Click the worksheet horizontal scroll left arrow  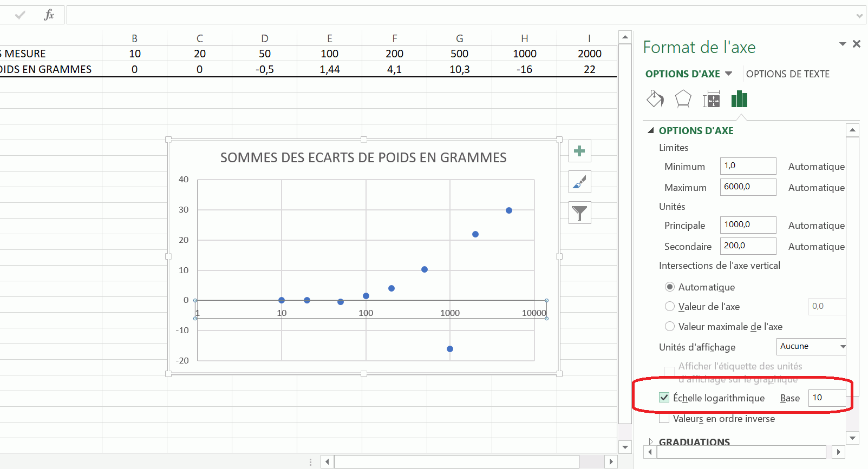(327, 462)
